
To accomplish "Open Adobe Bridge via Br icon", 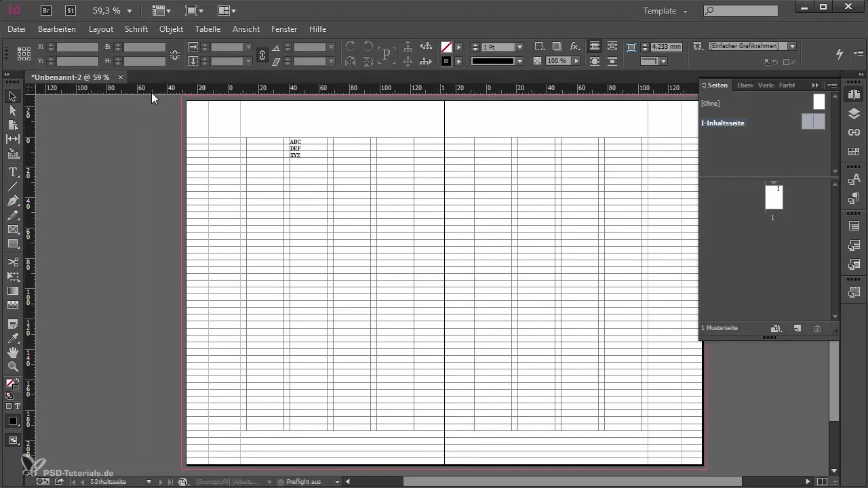I will [x=46, y=10].
